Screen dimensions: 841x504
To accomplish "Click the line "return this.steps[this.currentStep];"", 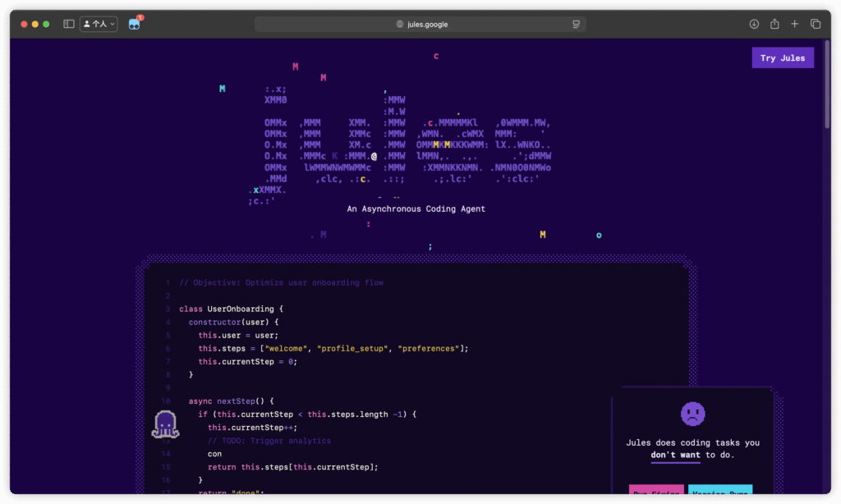I will (x=293, y=467).
